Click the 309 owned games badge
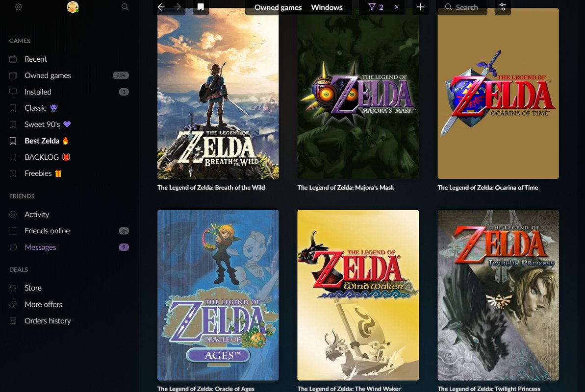The image size is (585, 392). click(121, 75)
